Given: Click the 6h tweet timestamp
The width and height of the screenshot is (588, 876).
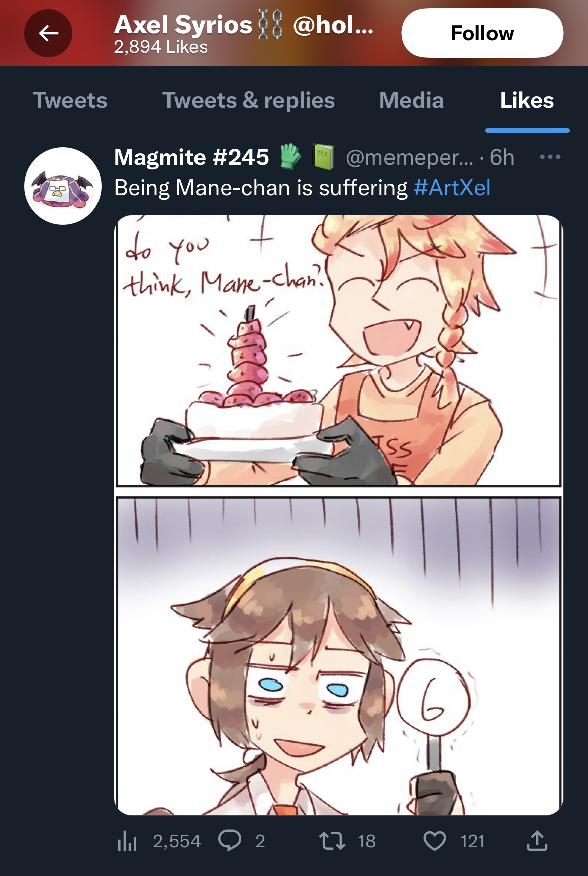Looking at the screenshot, I should [x=502, y=157].
